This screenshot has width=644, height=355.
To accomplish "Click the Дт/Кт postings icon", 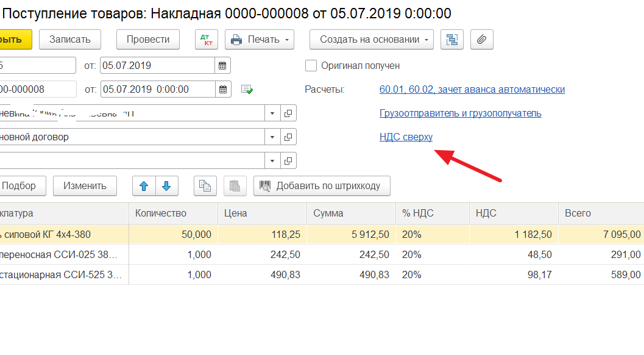I will (206, 40).
